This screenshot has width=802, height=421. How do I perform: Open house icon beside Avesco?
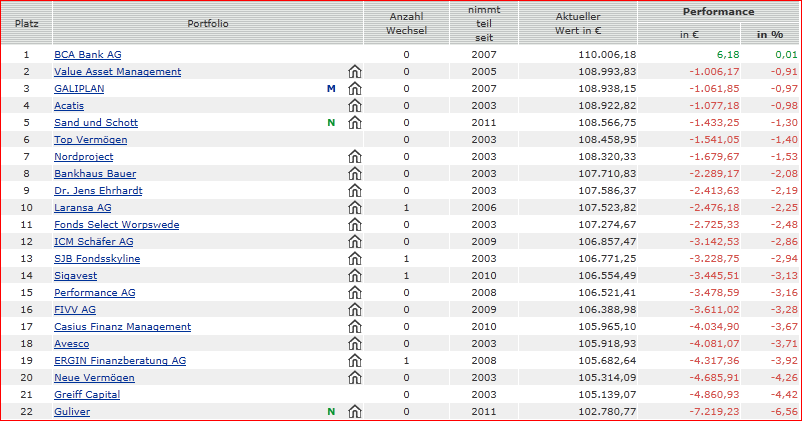coord(354,344)
